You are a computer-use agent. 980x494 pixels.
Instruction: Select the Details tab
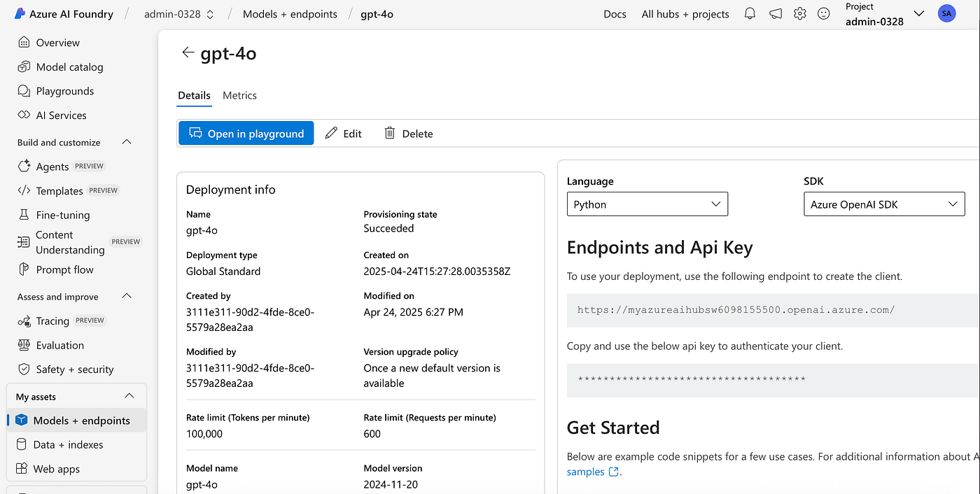pyautogui.click(x=194, y=95)
